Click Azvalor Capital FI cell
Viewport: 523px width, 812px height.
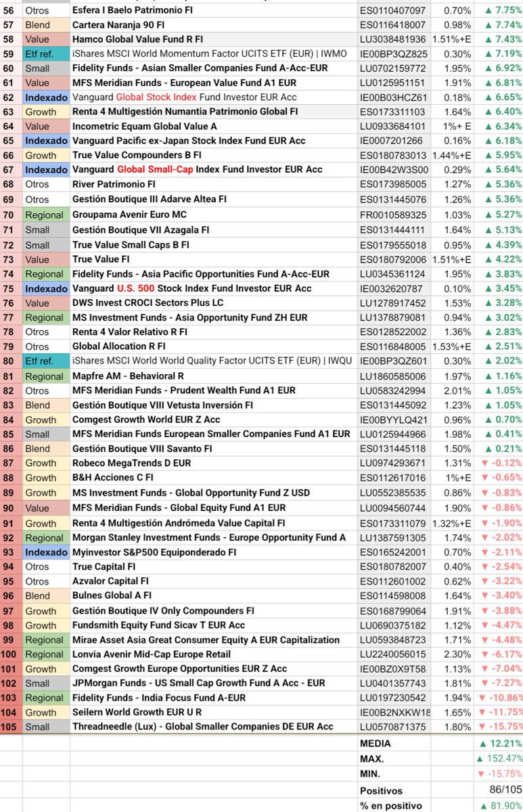[x=110, y=581]
